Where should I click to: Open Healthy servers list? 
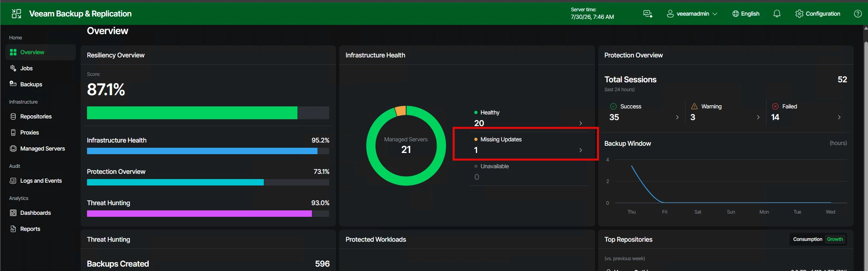coord(528,118)
